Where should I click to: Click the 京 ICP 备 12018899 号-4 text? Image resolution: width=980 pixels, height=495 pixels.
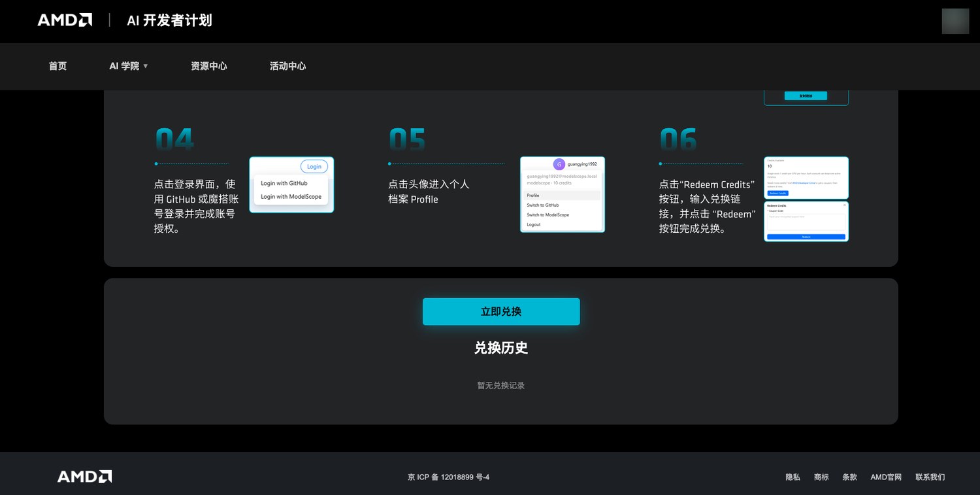pyautogui.click(x=448, y=477)
